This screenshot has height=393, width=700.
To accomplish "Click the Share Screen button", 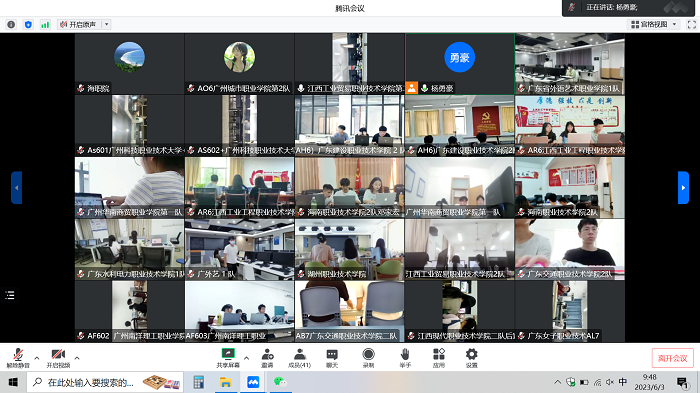I will pos(228,358).
